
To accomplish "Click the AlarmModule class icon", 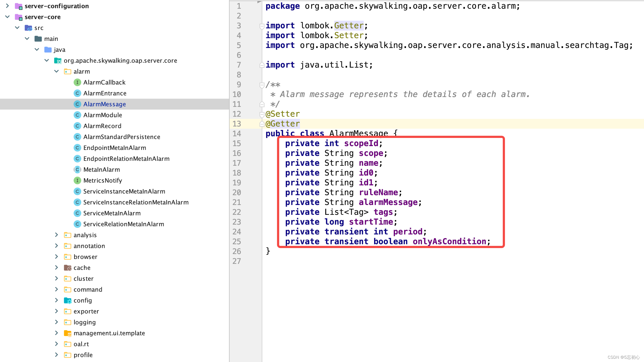I will click(x=78, y=115).
